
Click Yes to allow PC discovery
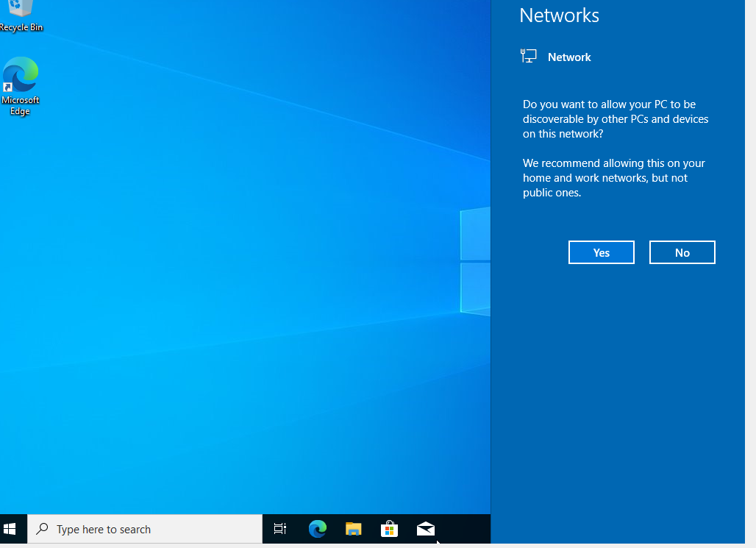[602, 252]
